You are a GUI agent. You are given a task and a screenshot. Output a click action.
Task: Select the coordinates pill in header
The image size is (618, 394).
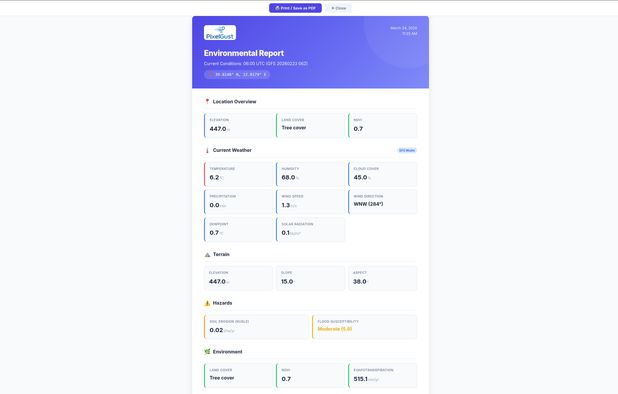(237, 74)
